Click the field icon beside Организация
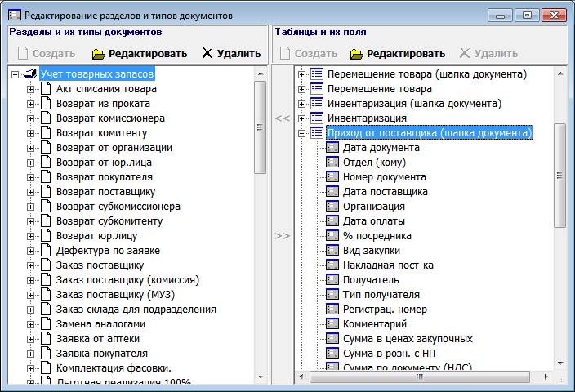This screenshot has height=392, width=575. (332, 207)
